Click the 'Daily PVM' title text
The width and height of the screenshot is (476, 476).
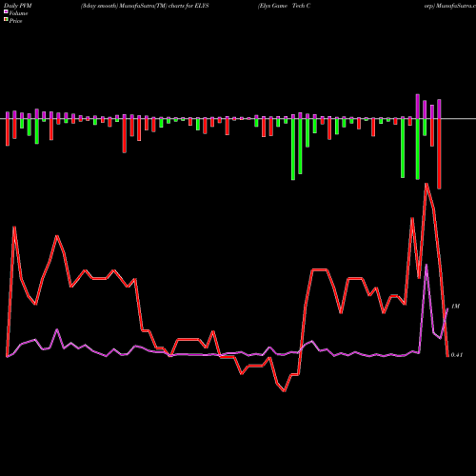(18, 6)
